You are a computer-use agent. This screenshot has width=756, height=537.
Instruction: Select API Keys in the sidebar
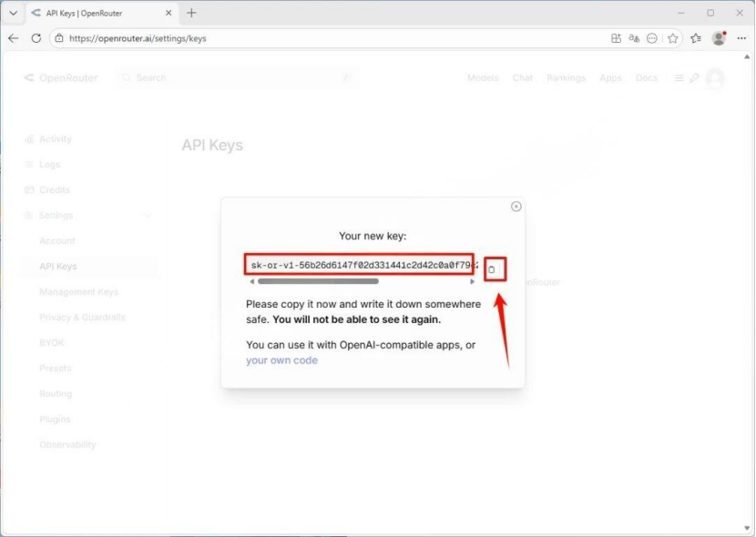coord(58,267)
